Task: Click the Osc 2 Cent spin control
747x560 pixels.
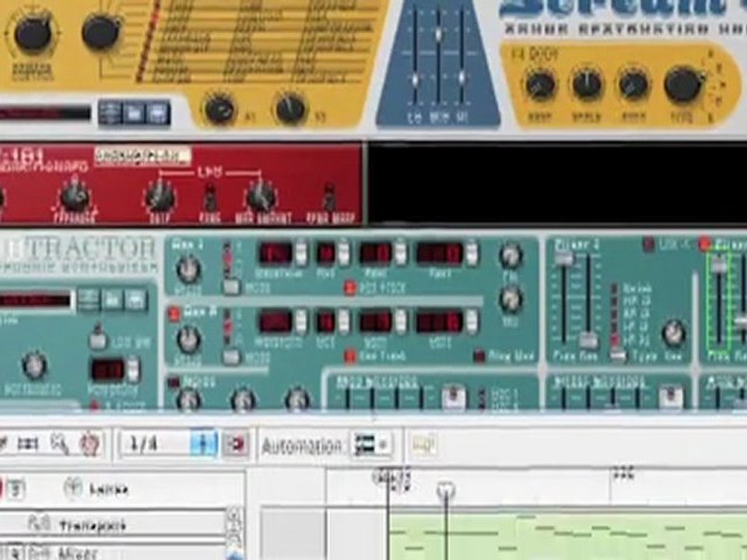Action: click(472, 322)
